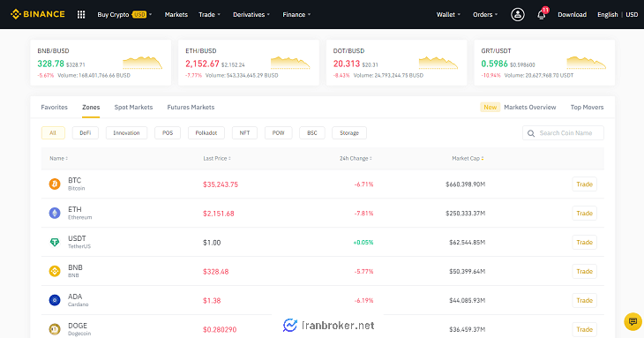644x338 pixels.
Task: Open the GRT/USDT mini price chart
Action: pos(586,63)
